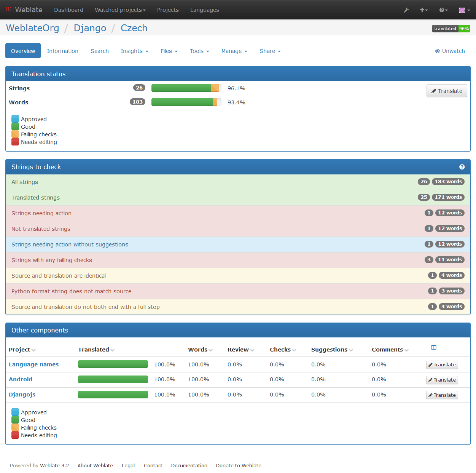Open the Weblate 3.2 footer link
Viewport: 476px width, 473px height.
(x=54, y=465)
